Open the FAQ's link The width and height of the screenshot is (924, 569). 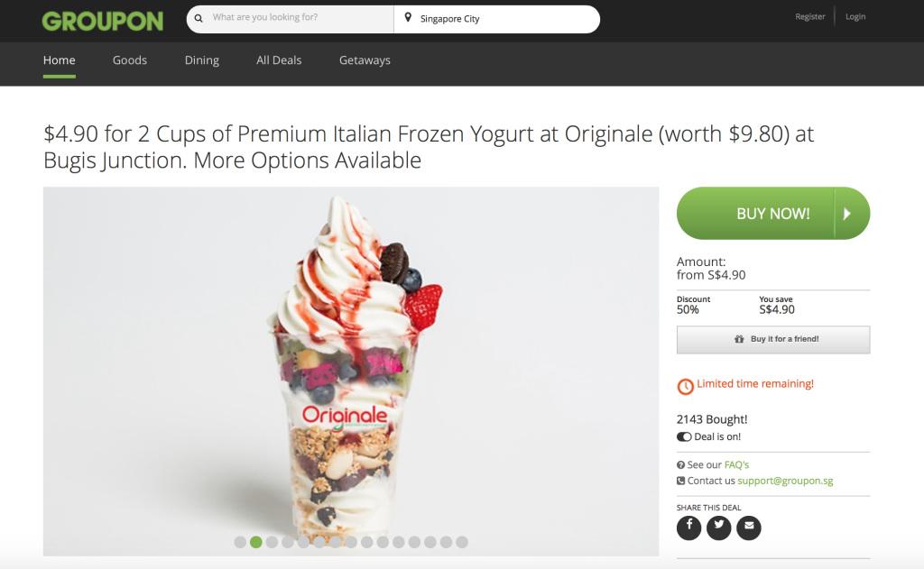point(736,464)
